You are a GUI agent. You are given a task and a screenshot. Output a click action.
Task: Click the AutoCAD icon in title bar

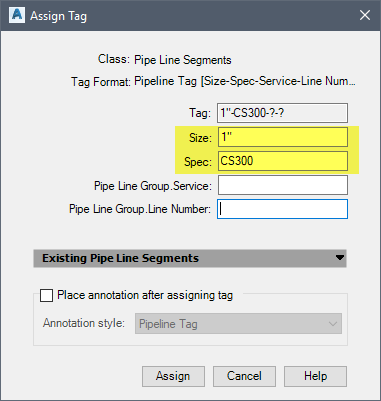tap(17, 15)
